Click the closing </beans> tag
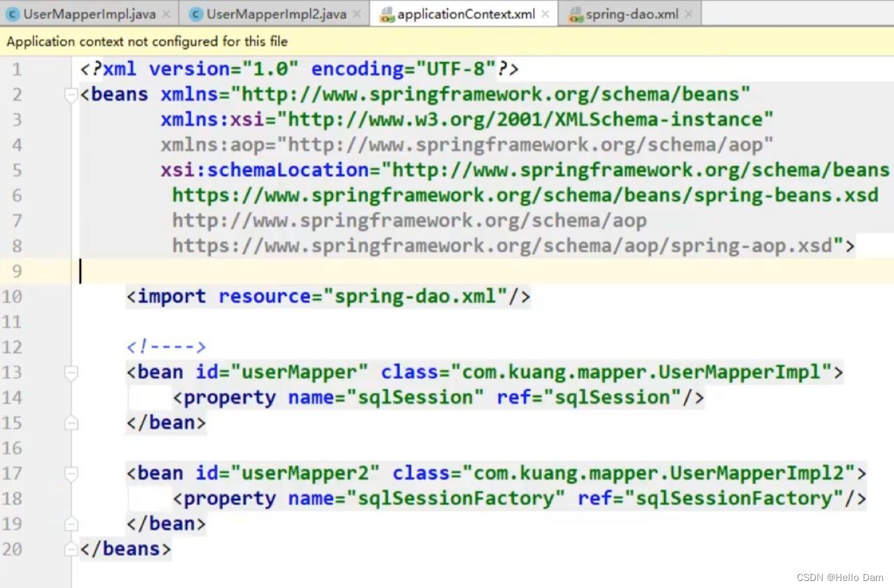Image resolution: width=894 pixels, height=588 pixels. [x=126, y=549]
